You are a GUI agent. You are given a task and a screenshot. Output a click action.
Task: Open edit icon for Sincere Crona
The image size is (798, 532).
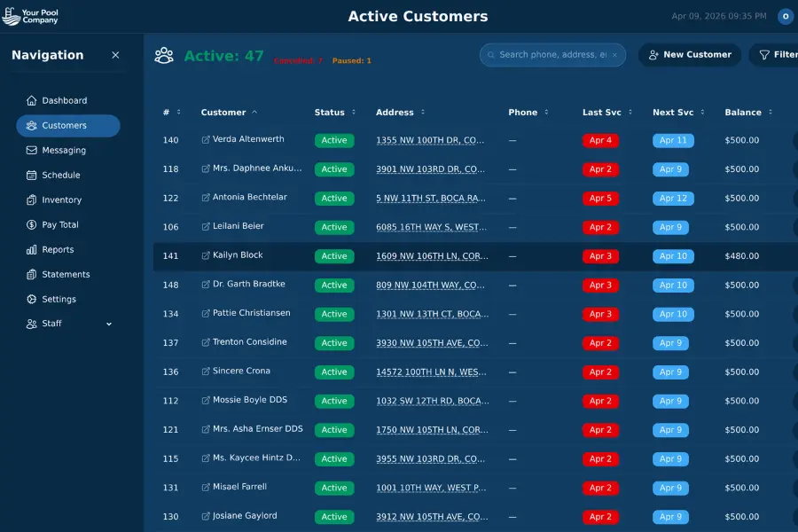(206, 372)
